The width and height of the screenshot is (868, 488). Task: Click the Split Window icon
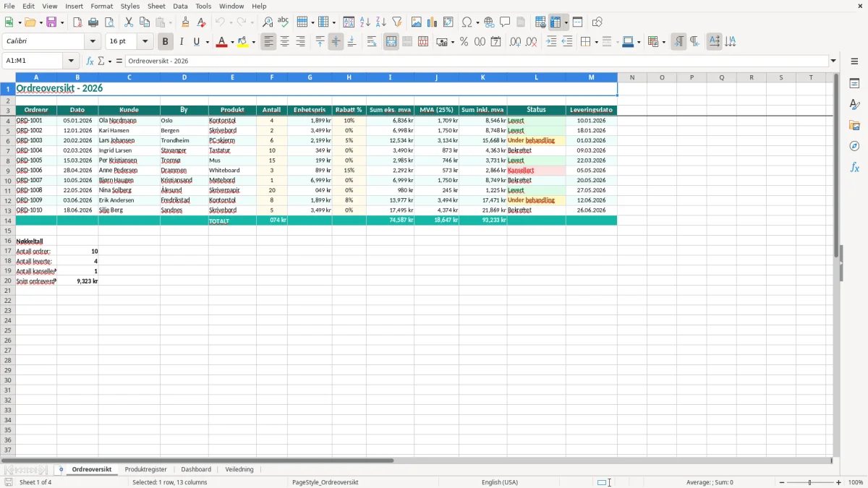(x=578, y=22)
